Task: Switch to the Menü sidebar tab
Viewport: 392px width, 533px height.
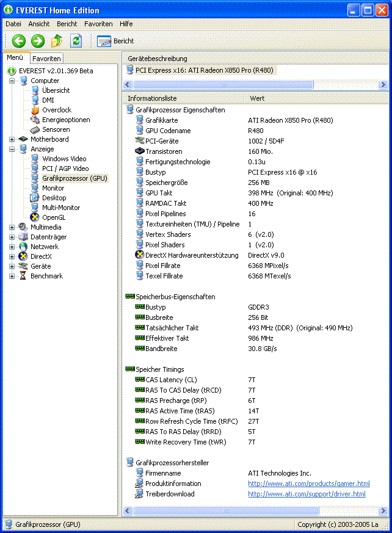Action: tap(16, 58)
